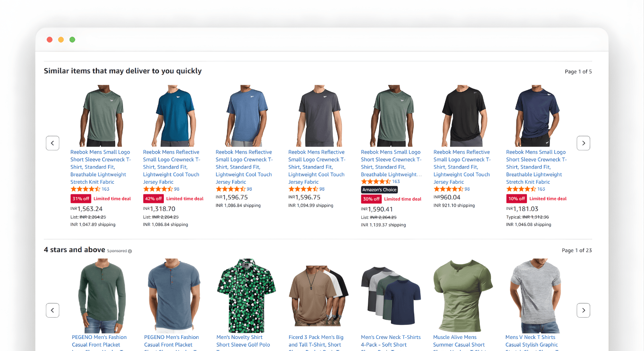Open the Ficerd 3 Pack T-shirt image
Screen dimensions: 644x351
tap(318, 296)
